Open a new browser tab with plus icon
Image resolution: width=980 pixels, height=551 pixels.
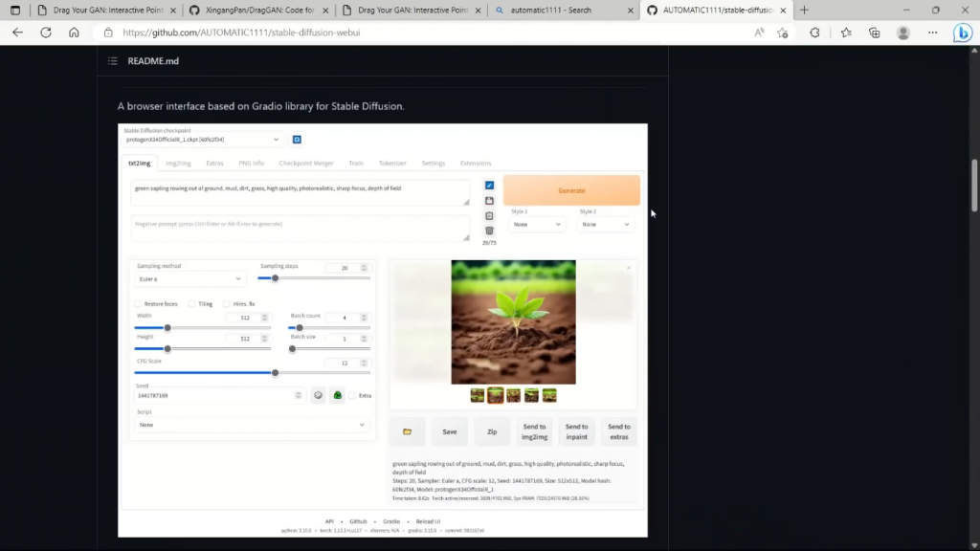(804, 10)
